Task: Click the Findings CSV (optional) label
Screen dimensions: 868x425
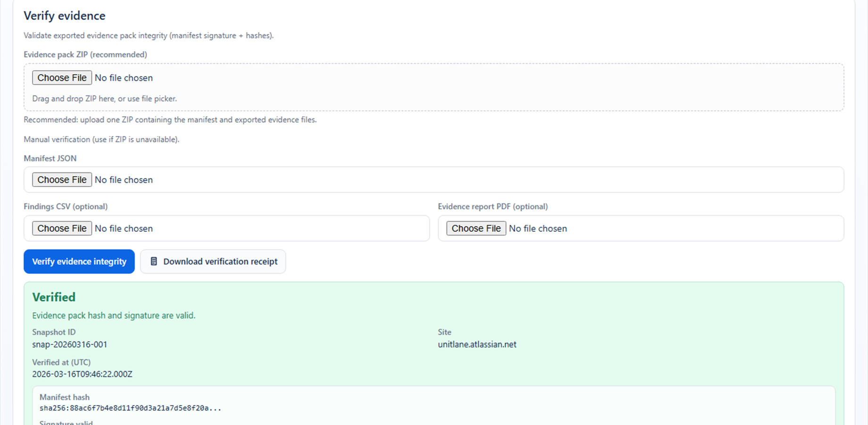Action: click(66, 206)
